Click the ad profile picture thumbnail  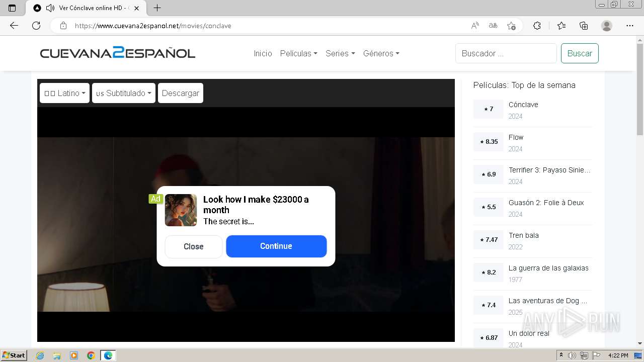[181, 210]
